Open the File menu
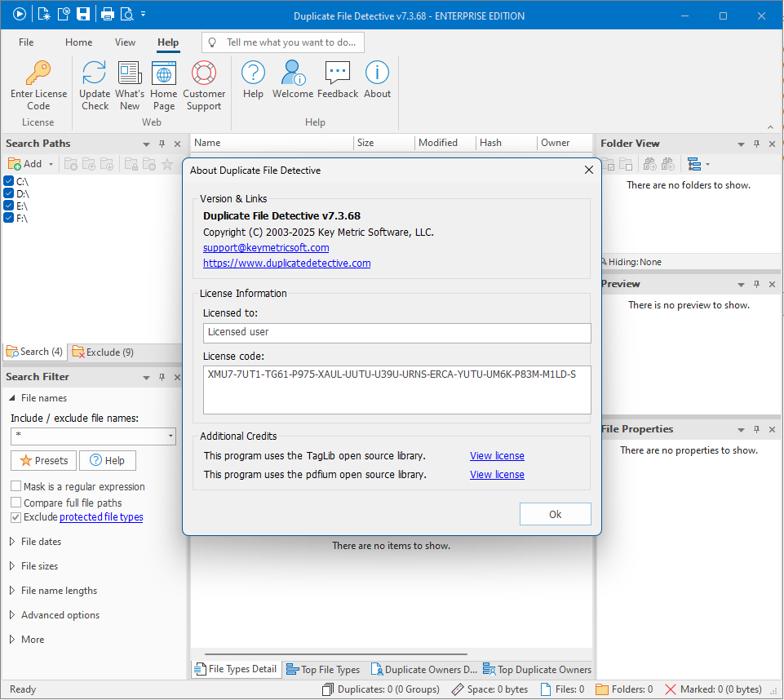 coord(26,42)
